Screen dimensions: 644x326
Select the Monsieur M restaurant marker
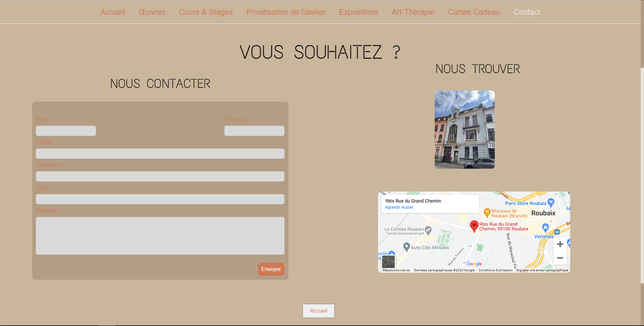point(487,212)
